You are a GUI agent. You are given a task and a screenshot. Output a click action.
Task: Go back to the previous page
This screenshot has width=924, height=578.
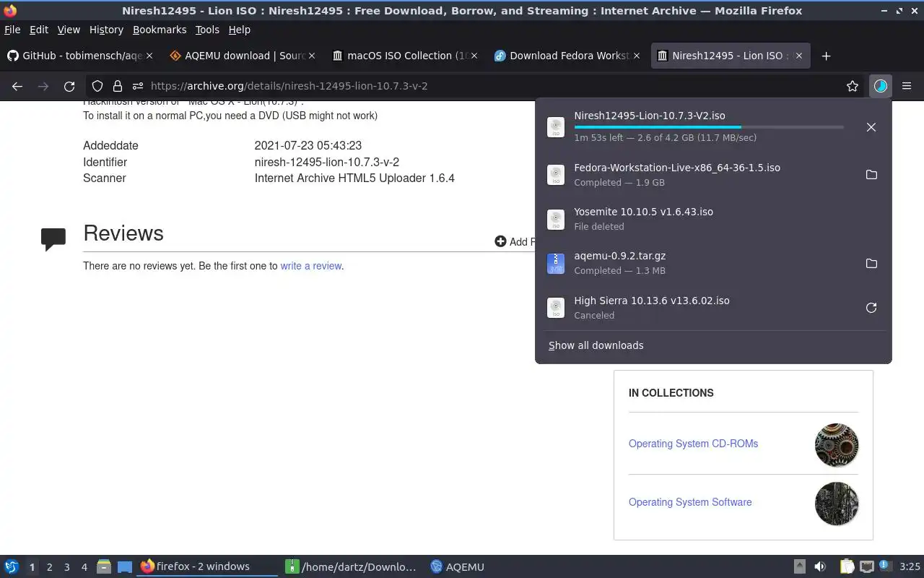coord(17,86)
